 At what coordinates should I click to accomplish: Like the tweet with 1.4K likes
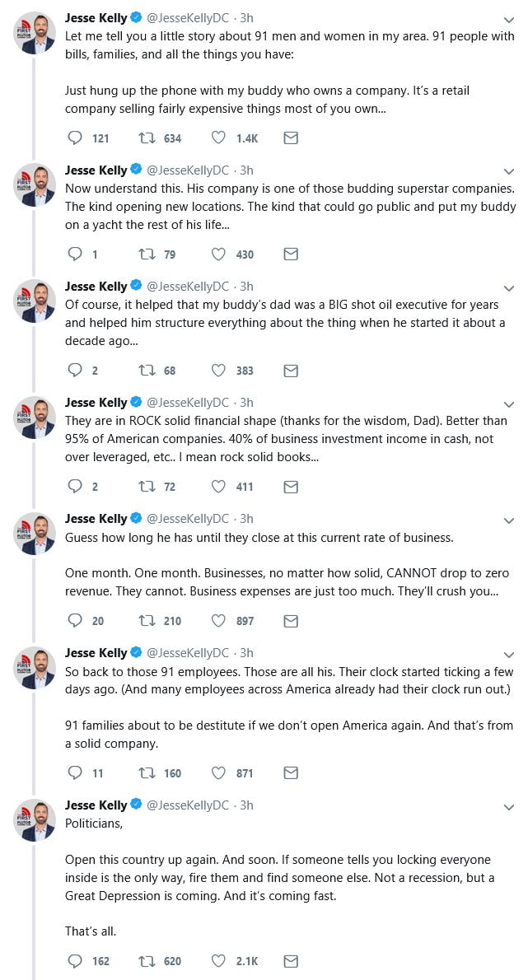(x=219, y=138)
